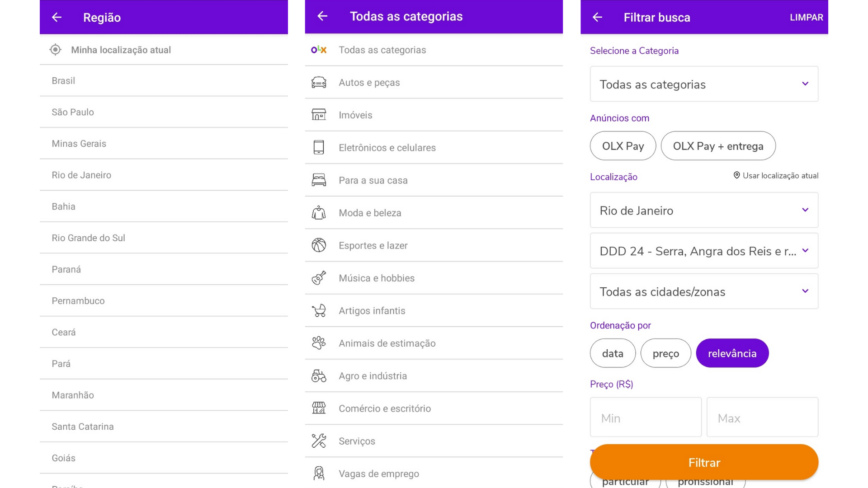Select São Paulo in the region list

pos(73,112)
